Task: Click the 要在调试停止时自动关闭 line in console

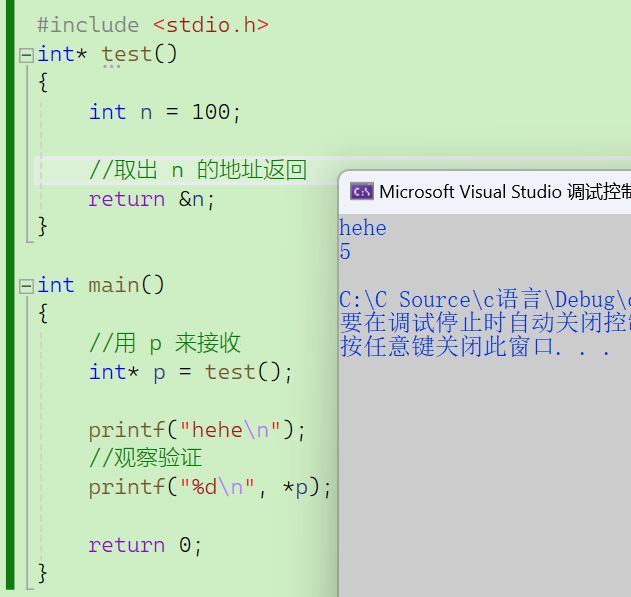Action: (x=485, y=323)
